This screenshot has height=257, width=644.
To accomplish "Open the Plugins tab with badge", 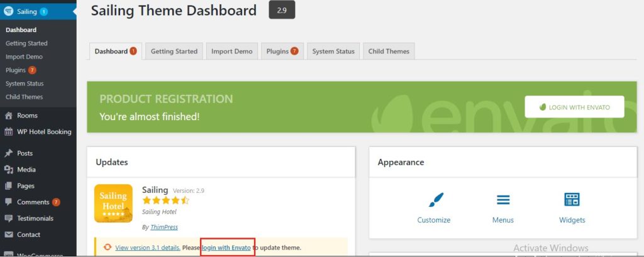I will 282,52.
